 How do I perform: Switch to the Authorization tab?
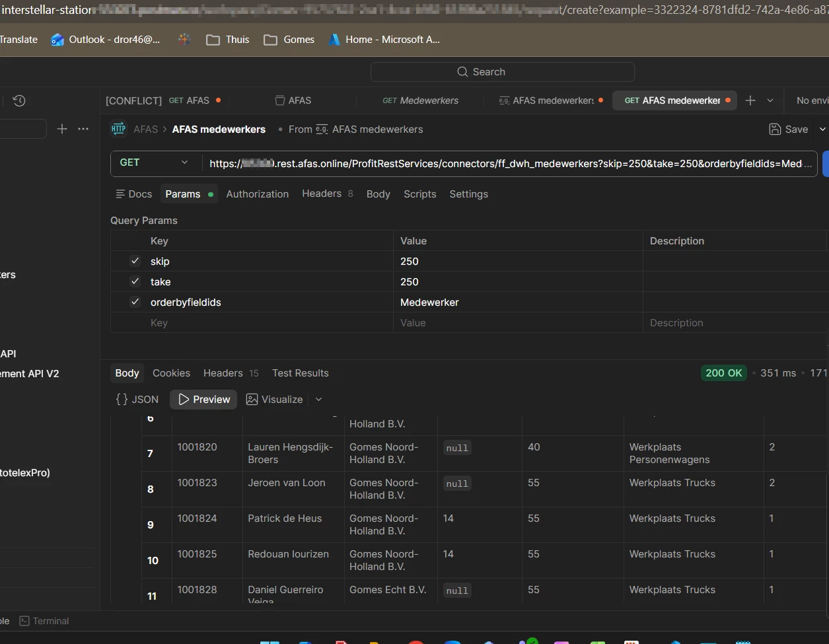(257, 194)
